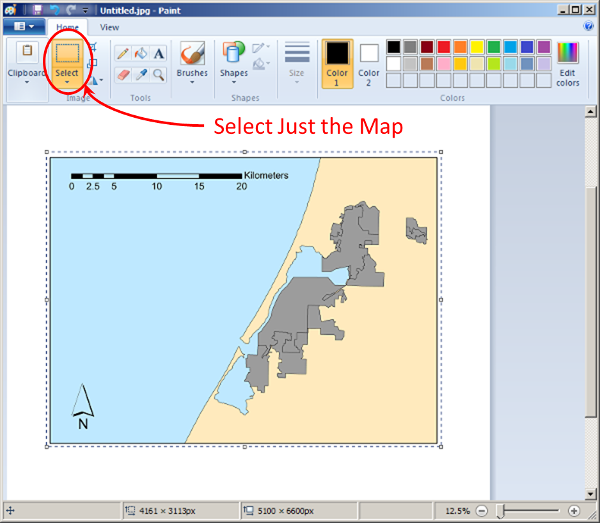Activate the Eraser tool
This screenshot has height=523, width=600.
(123, 74)
